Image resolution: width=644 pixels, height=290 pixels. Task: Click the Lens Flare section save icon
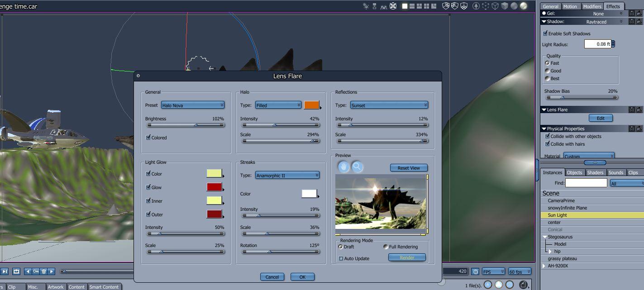[x=632, y=109]
